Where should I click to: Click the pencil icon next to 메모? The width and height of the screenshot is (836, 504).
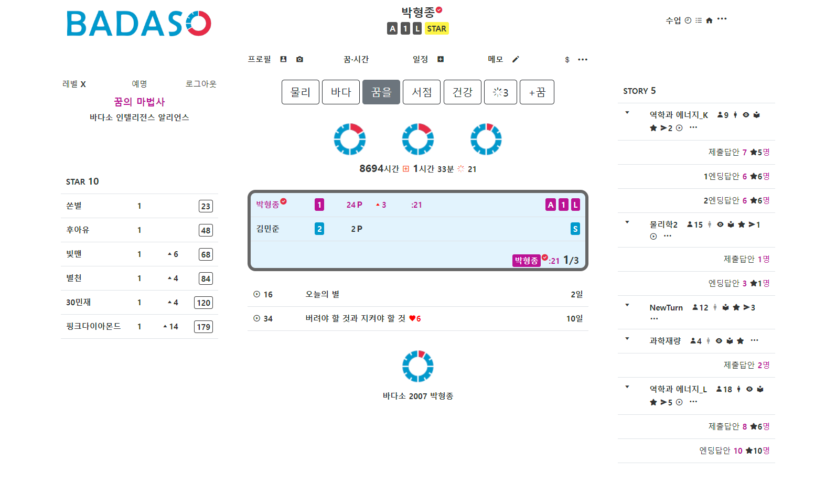pos(516,59)
